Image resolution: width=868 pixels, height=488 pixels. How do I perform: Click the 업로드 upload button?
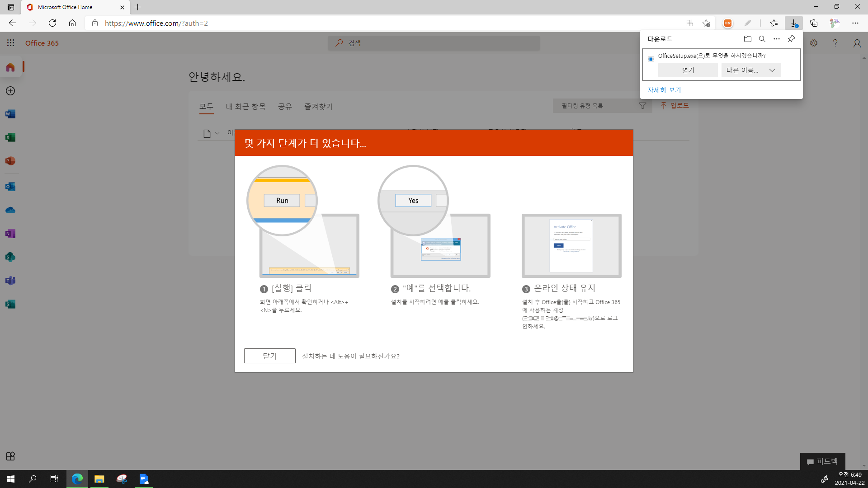click(x=675, y=105)
